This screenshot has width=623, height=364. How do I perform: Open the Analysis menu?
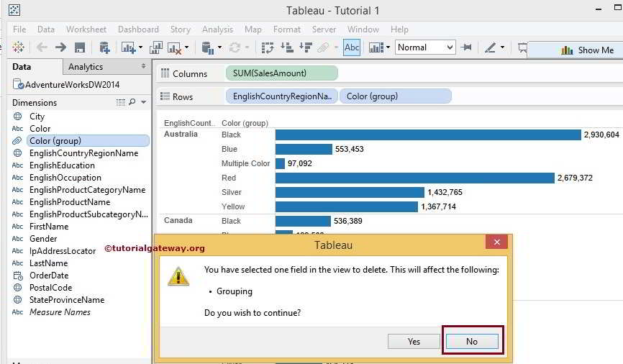217,29
